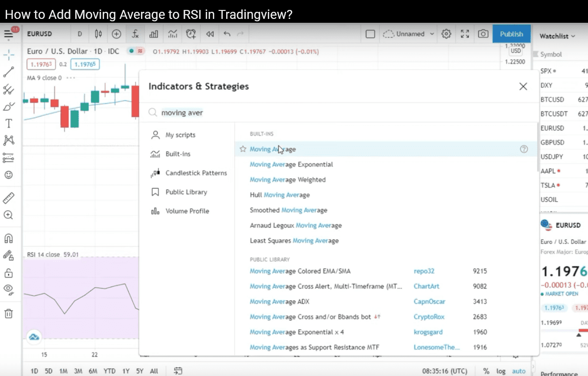Select the Text annotation tool

point(9,123)
